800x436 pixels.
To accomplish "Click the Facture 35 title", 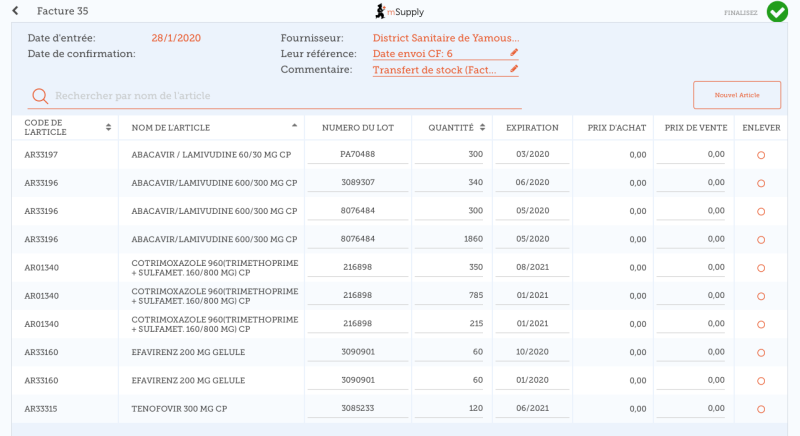I will click(62, 11).
